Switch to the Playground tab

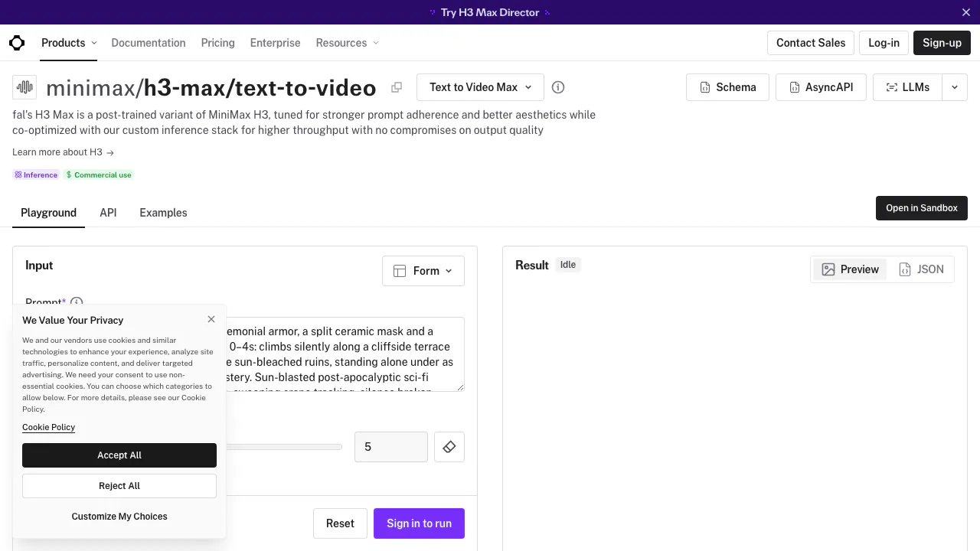[x=48, y=213]
